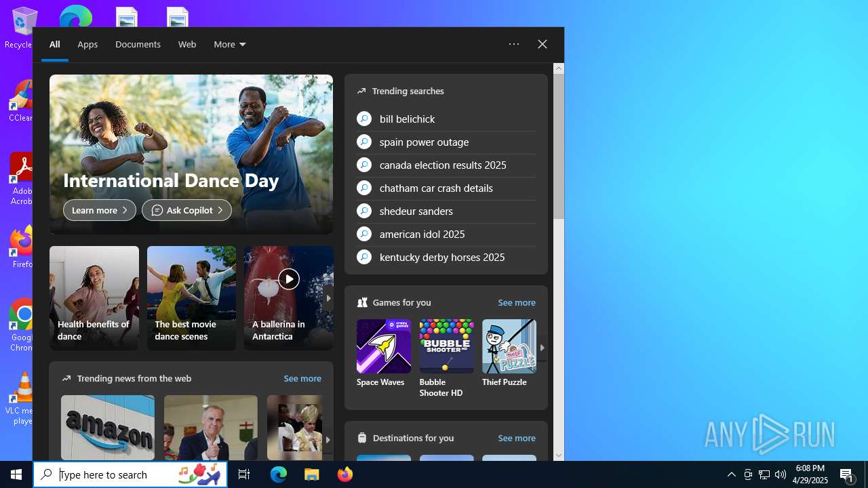Show hidden tray icons
The width and height of the screenshot is (868, 488).
[731, 474]
